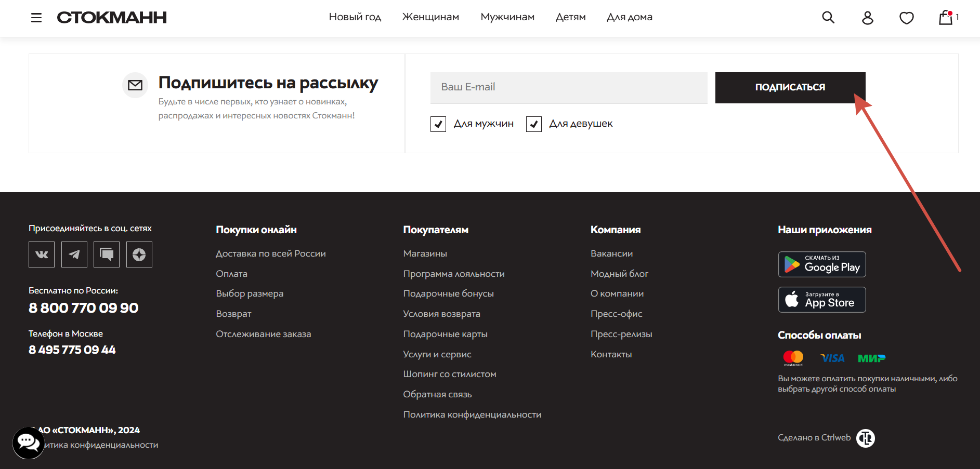Open the Отслеживание заказа link
This screenshot has width=980, height=469.
point(264,334)
